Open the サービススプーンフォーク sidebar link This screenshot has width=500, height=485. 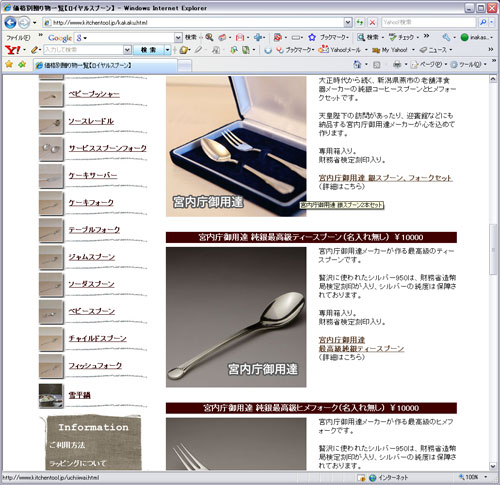click(107, 148)
